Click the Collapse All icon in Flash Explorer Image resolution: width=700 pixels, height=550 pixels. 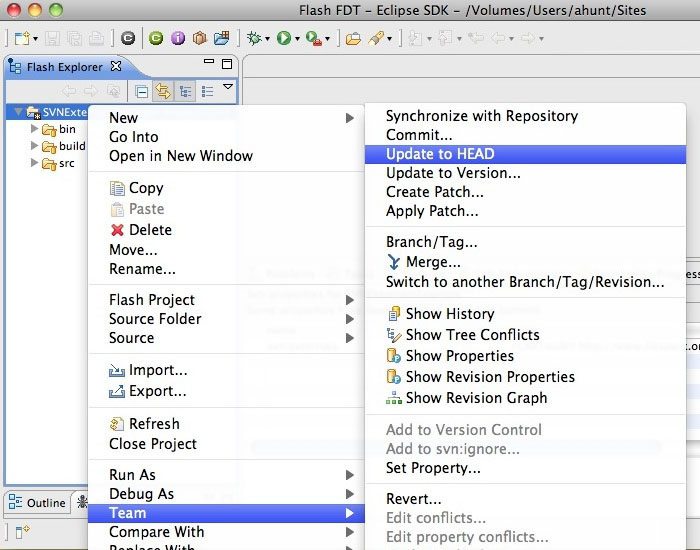click(x=142, y=92)
